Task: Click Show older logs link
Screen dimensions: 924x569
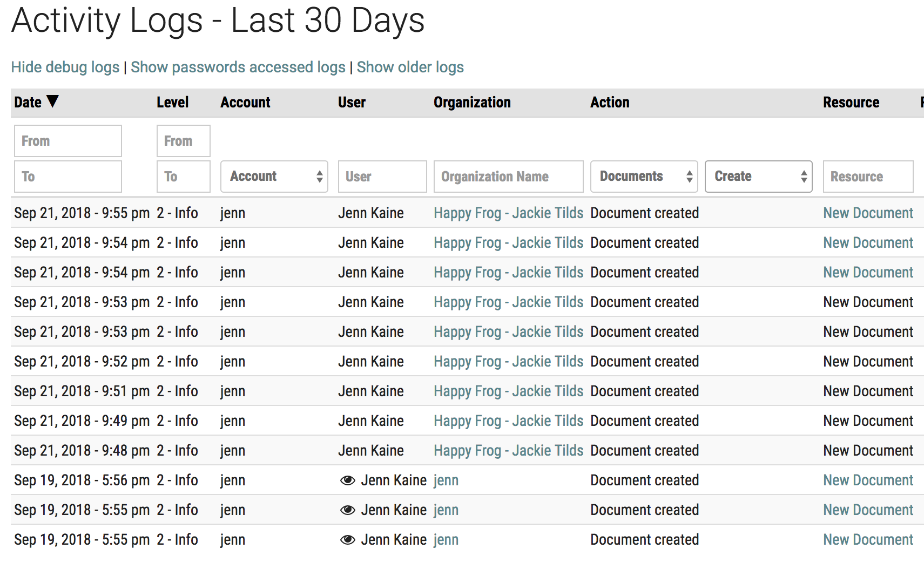Action: (410, 67)
